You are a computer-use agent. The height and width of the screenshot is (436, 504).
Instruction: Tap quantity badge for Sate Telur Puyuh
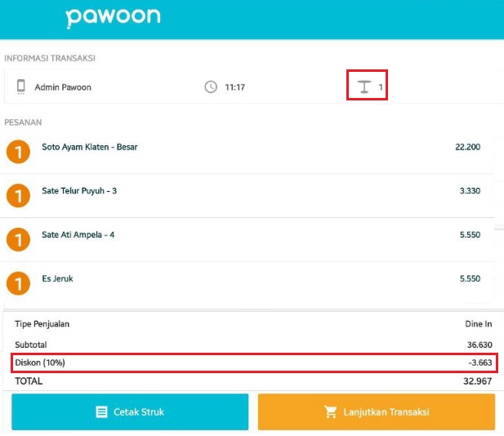click(18, 195)
